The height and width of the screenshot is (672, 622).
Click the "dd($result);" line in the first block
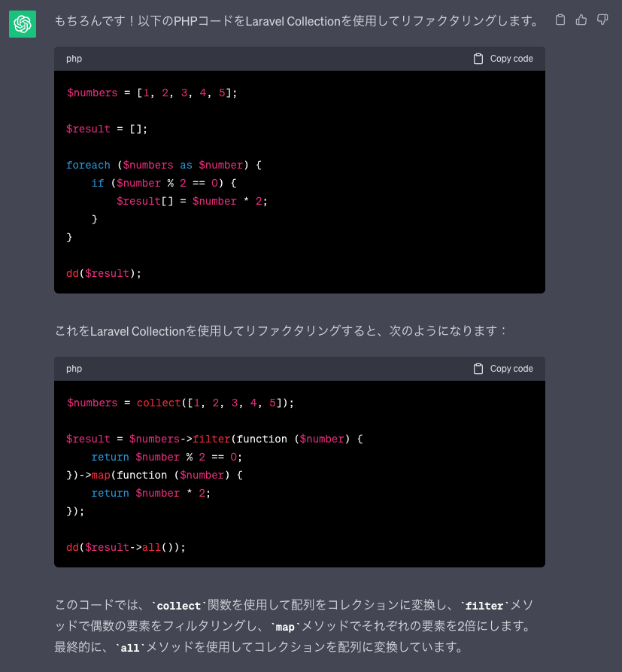[x=104, y=273]
